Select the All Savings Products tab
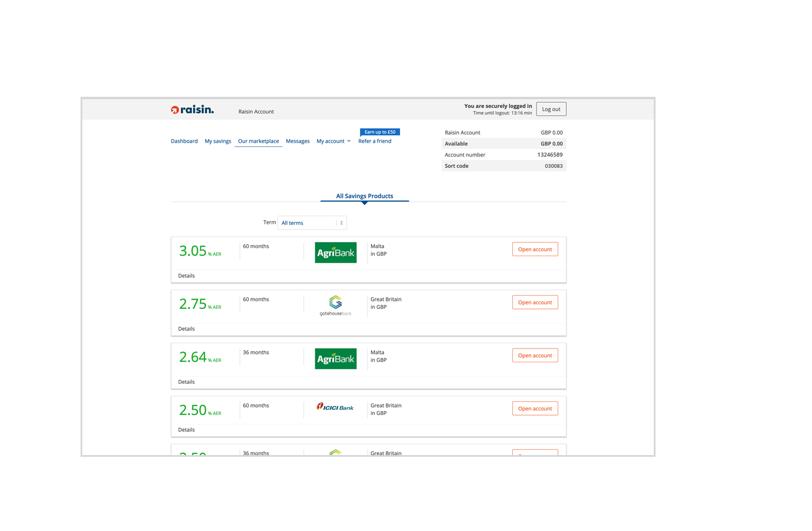Screen dimensions: 812x531 [365, 196]
